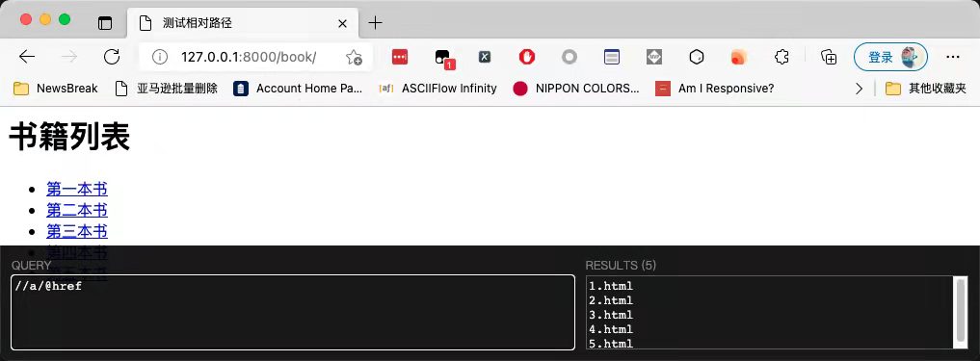Click the 2.html result line
This screenshot has width=980, height=361.
[611, 300]
